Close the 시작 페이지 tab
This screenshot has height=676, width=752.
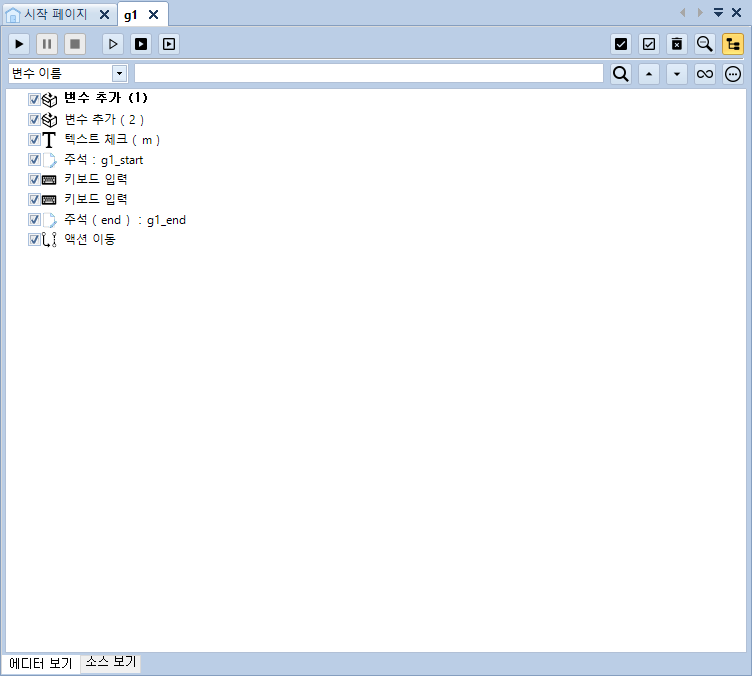point(104,15)
